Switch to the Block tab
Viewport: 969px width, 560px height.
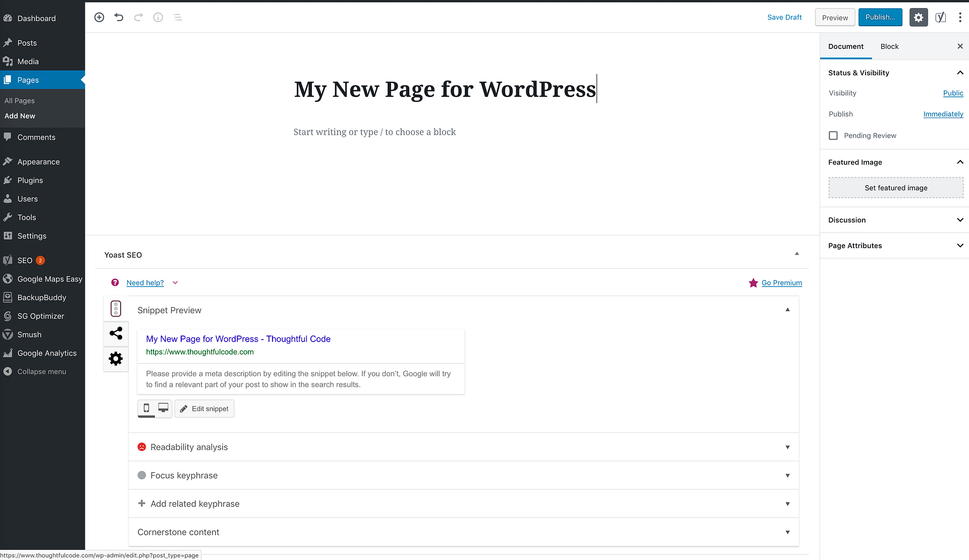[x=889, y=46]
